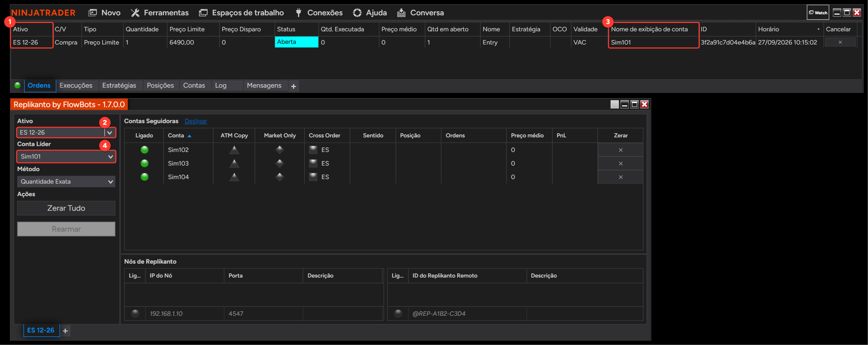Expand the Ativo ES 12-26 dropdown
The height and width of the screenshot is (345, 868).
(110, 133)
